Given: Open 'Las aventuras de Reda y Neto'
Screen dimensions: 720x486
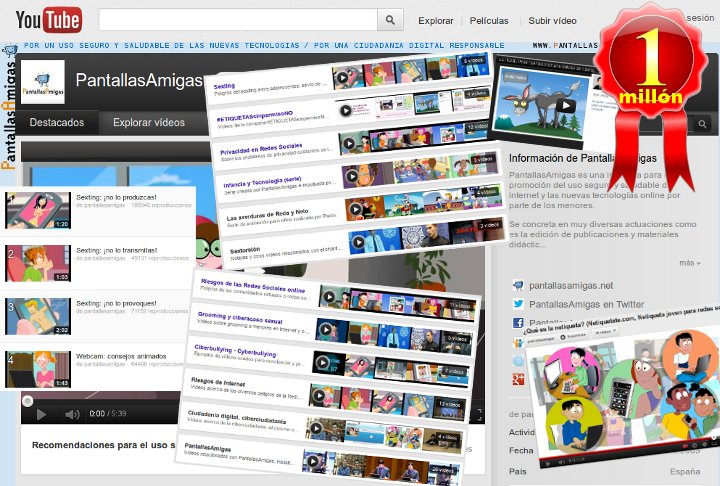Looking at the screenshot, I should pyautogui.click(x=267, y=215).
